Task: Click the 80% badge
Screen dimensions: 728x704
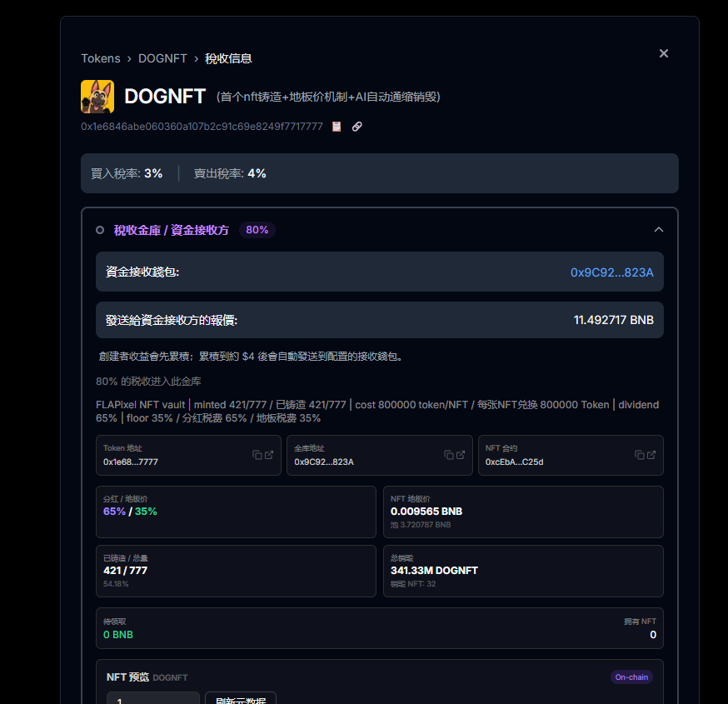Action: tap(257, 230)
